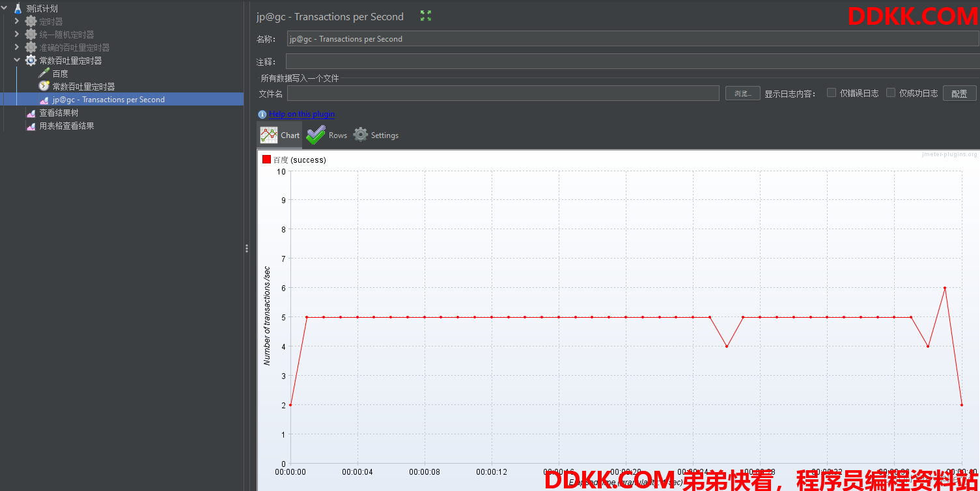This screenshot has height=491, width=980.
Task: Click the Chart tab graph icon
Action: click(269, 135)
